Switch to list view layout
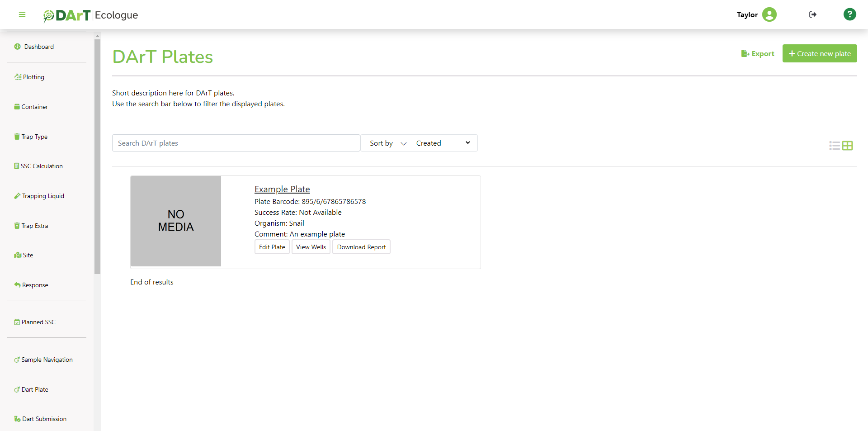 click(835, 146)
